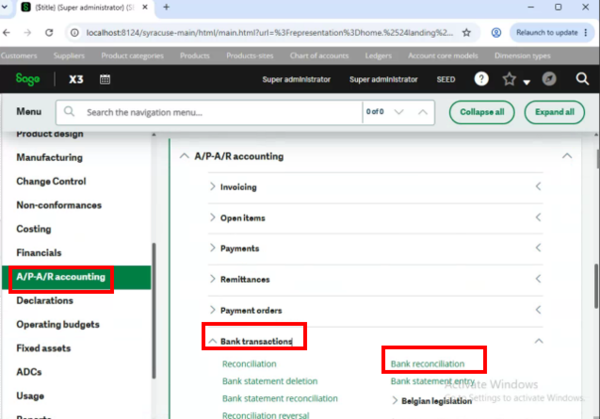Click Collapse all button
The image size is (600, 419).
(x=482, y=112)
